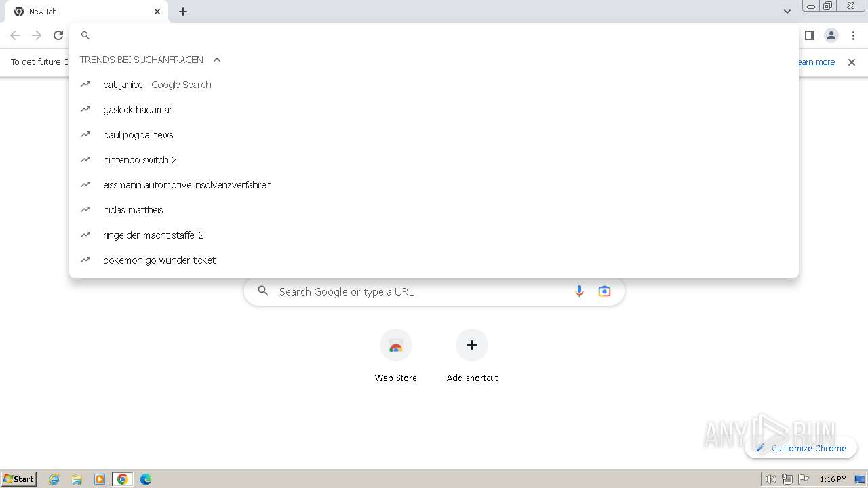Click the magnifier icon in ntp search box
The width and height of the screenshot is (868, 488).
click(263, 291)
